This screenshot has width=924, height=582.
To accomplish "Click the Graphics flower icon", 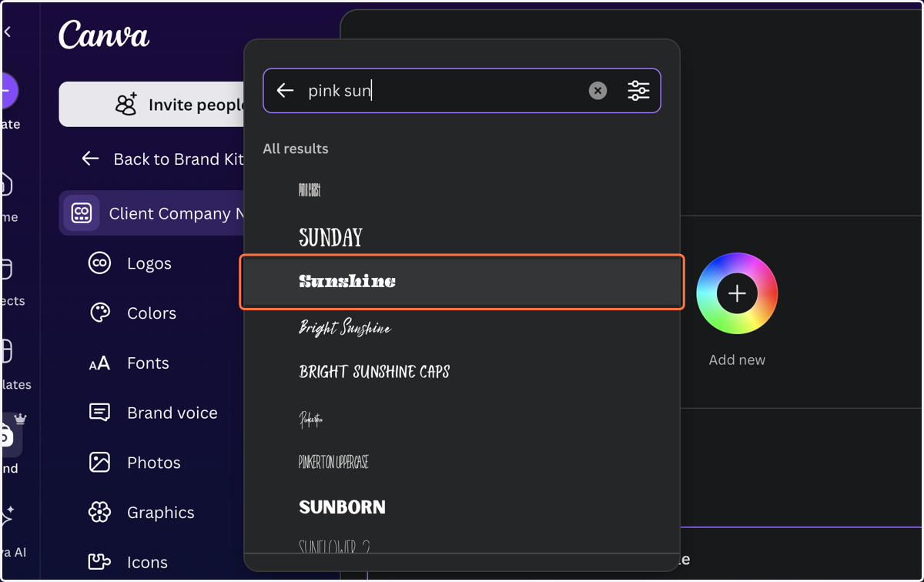I will point(99,512).
